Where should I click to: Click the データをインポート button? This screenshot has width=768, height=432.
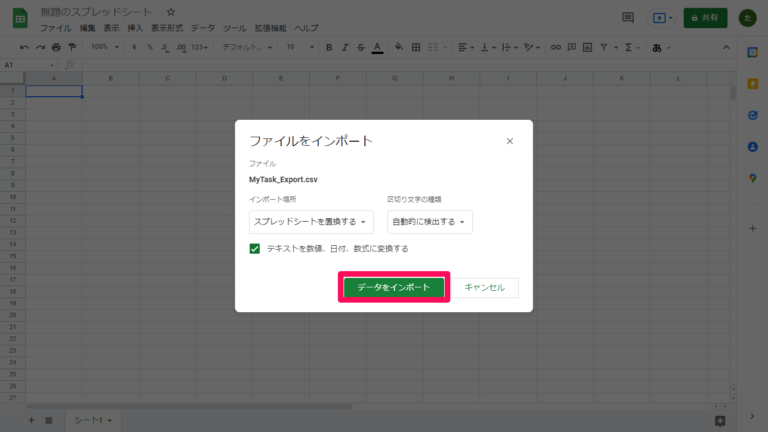tap(394, 287)
